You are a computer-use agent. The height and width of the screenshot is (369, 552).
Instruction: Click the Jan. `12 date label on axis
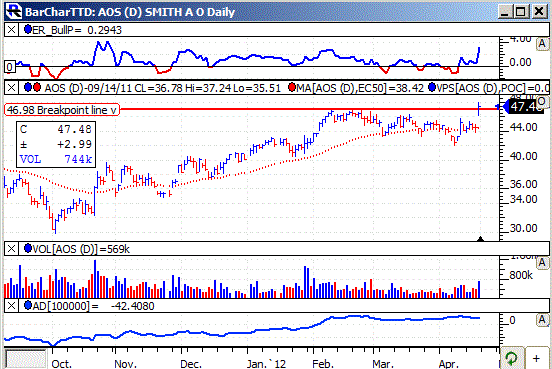click(x=266, y=364)
